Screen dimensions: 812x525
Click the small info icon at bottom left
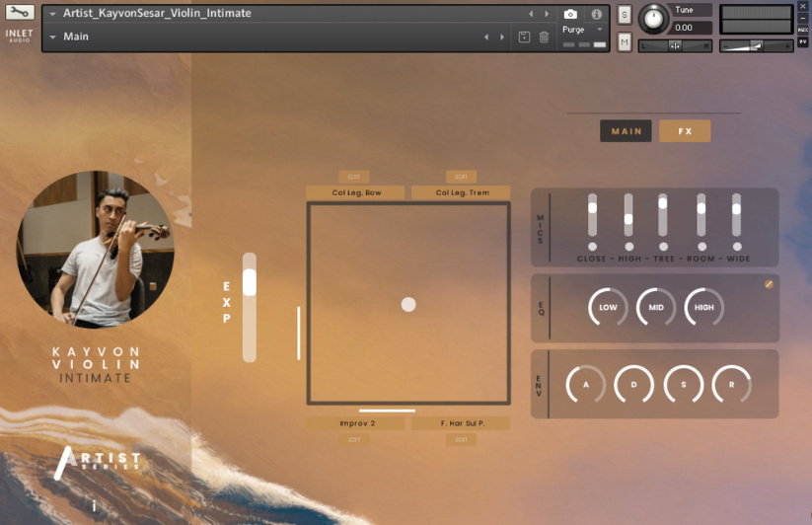(x=95, y=505)
